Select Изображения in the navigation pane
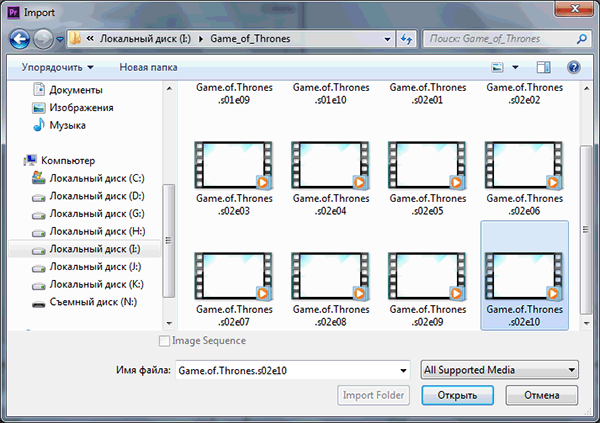This screenshot has height=423, width=600. (x=73, y=108)
